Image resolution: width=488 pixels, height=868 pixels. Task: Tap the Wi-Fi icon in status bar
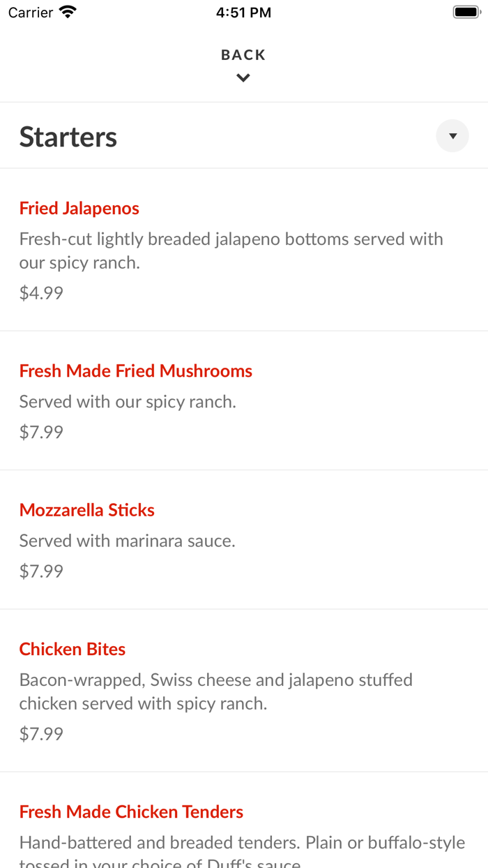[x=66, y=10]
